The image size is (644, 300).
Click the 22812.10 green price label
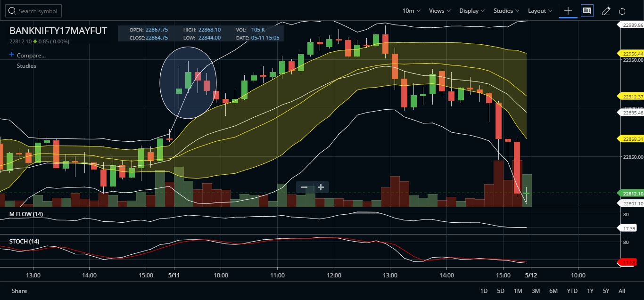(630, 194)
